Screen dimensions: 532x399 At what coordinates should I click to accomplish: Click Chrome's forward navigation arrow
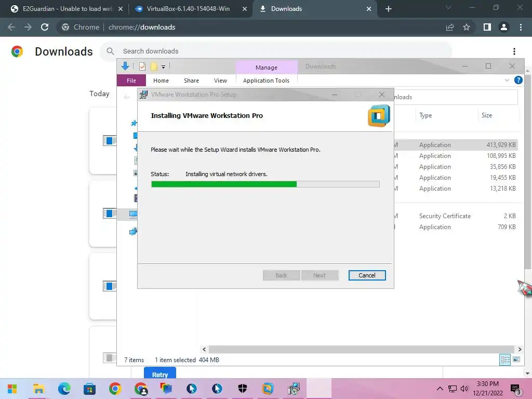(28, 27)
